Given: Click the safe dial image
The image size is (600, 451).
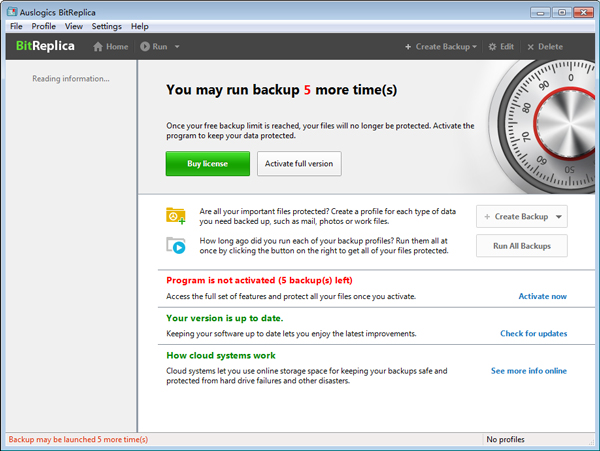Looking at the screenshot, I should click(x=543, y=126).
